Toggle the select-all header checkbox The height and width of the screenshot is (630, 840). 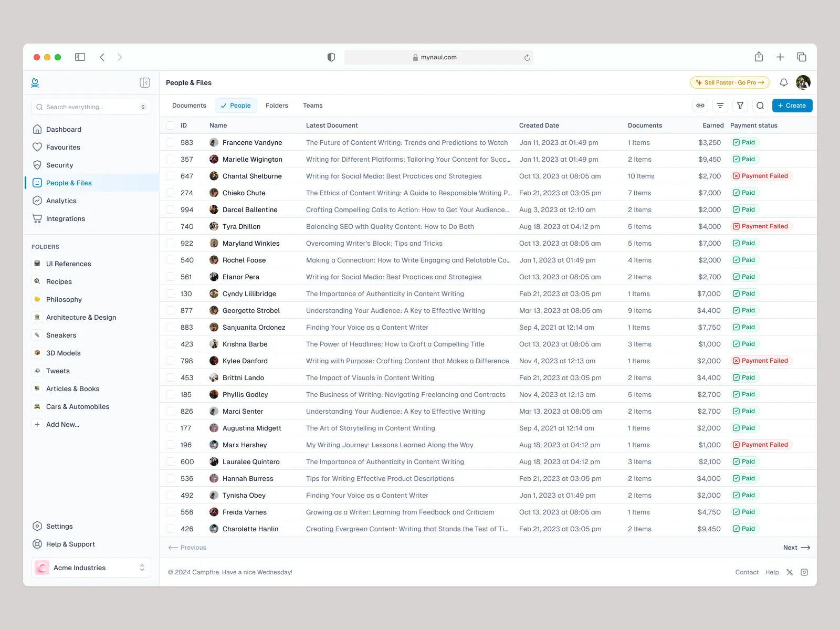(x=170, y=125)
